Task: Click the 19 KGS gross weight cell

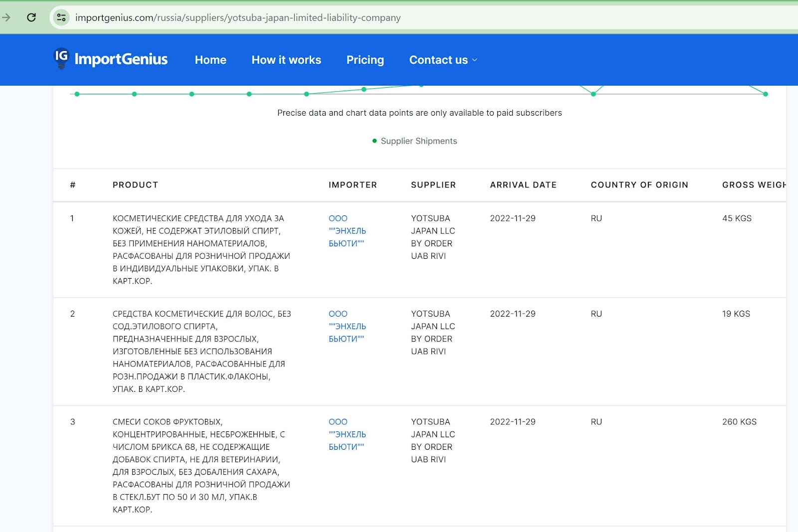Action: (x=736, y=314)
